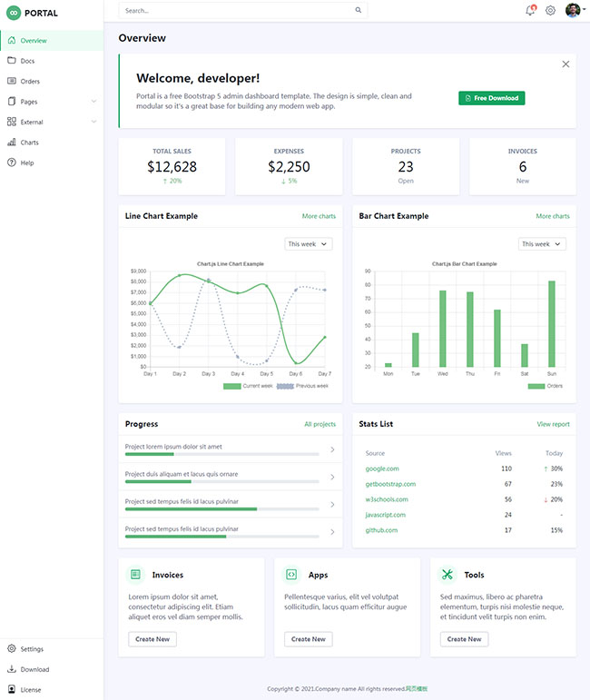The width and height of the screenshot is (590, 700).
Task: Click the user avatar in header
Action: coord(572,10)
